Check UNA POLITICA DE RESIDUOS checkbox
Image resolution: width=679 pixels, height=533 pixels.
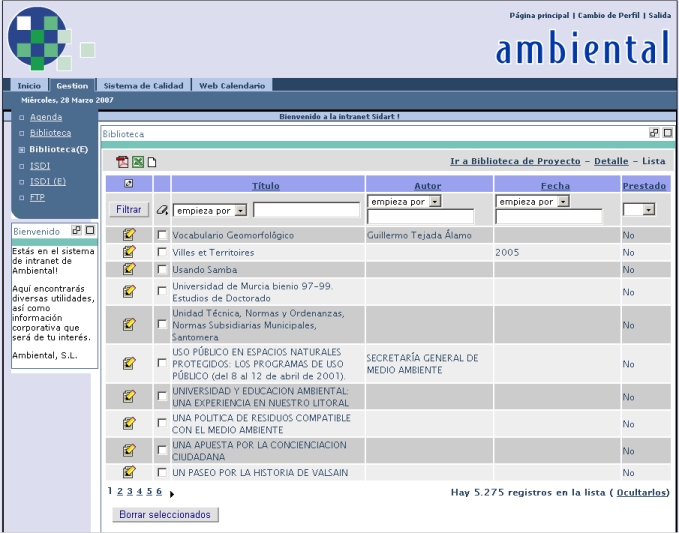(x=162, y=423)
